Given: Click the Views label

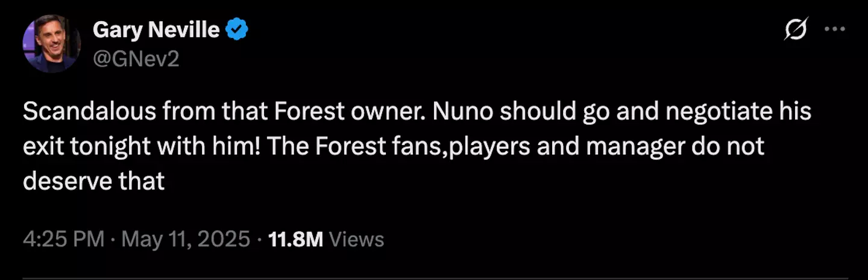Looking at the screenshot, I should 357,240.
